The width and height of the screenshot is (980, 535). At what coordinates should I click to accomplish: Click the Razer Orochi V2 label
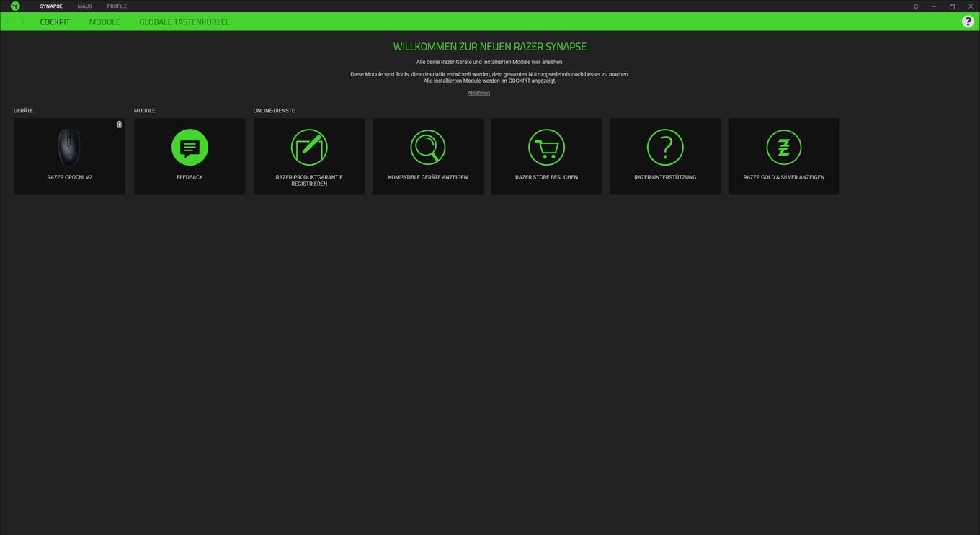click(x=70, y=177)
